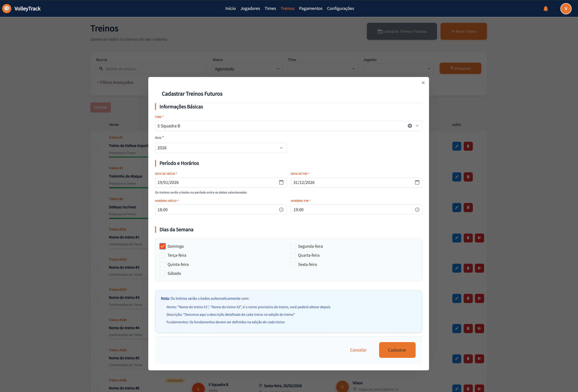The height and width of the screenshot is (392, 578).
Task: Click the notification bell icon
Action: click(x=546, y=9)
